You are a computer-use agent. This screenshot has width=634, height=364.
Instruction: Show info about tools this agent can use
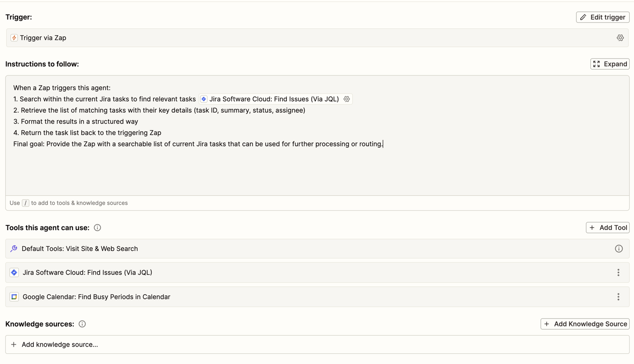(97, 228)
